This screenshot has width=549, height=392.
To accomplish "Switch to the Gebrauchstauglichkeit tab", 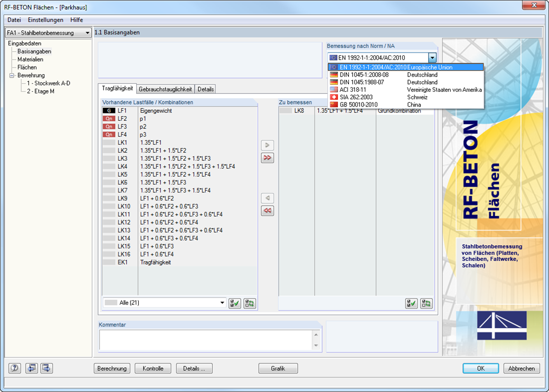I will click(x=165, y=89).
